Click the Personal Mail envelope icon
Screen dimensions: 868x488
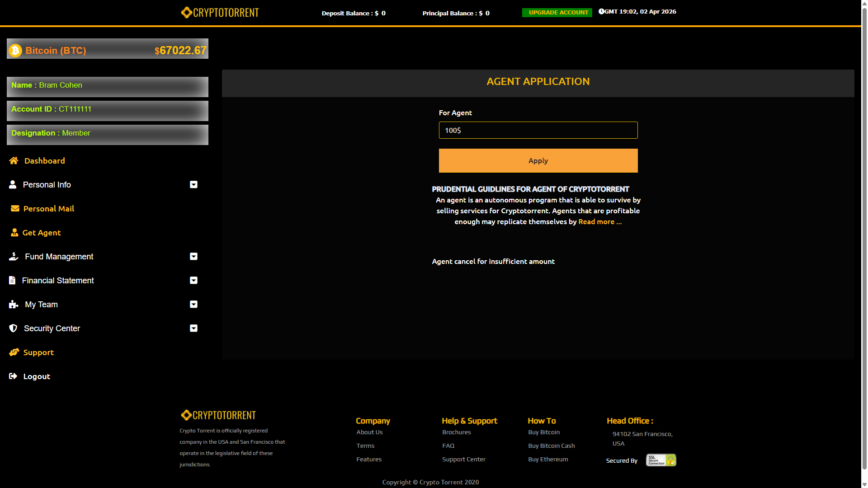tap(15, 209)
